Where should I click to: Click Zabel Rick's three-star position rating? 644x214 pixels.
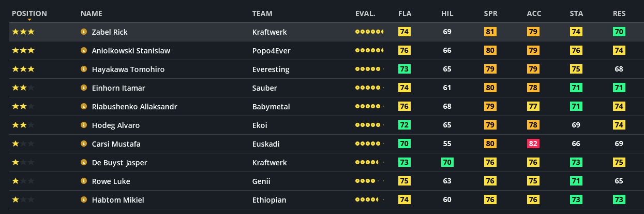23,32
